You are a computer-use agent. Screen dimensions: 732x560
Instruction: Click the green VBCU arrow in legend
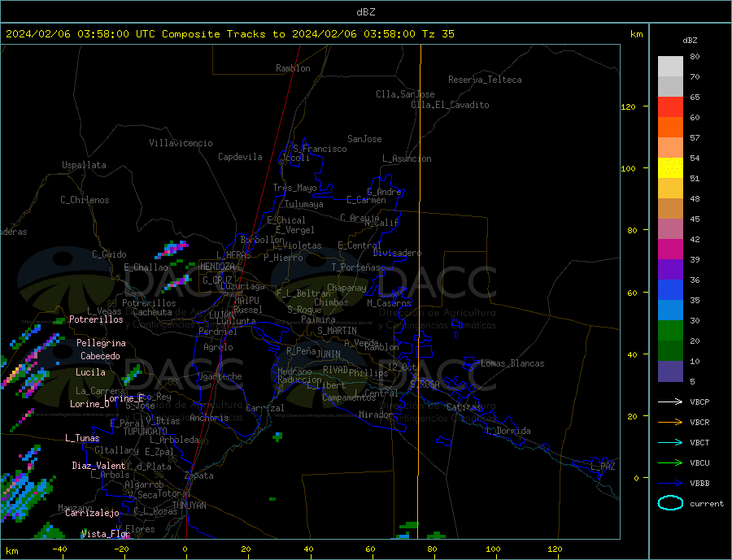[670, 463]
